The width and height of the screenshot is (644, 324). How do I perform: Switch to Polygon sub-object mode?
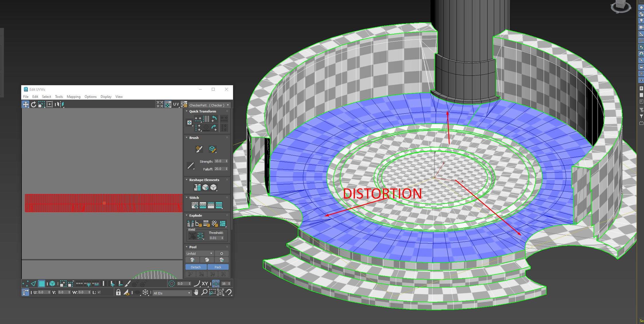[x=42, y=284]
